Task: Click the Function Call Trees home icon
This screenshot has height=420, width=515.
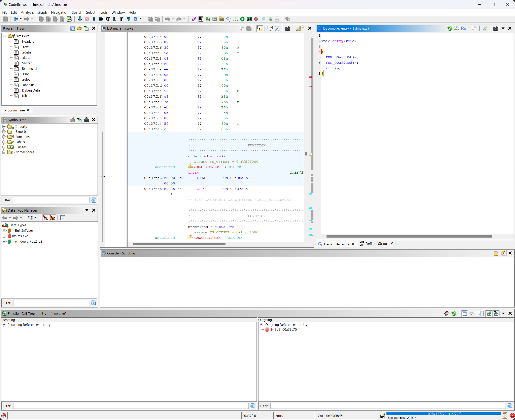Action: click(447, 314)
